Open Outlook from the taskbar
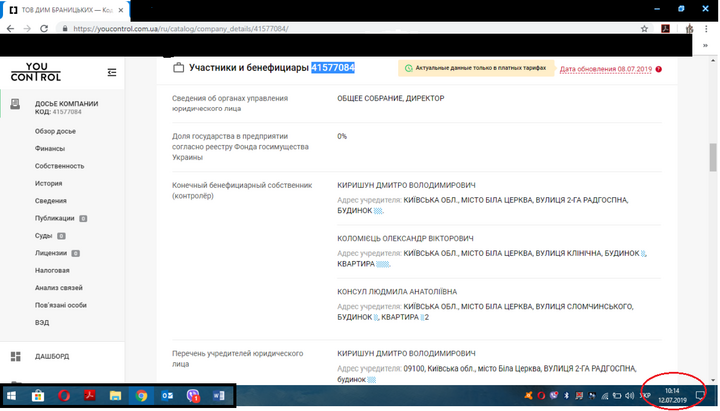The image size is (720, 411). (x=168, y=396)
